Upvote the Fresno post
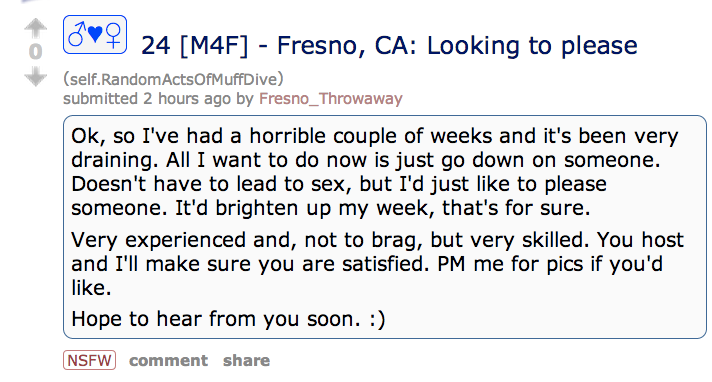 point(35,28)
